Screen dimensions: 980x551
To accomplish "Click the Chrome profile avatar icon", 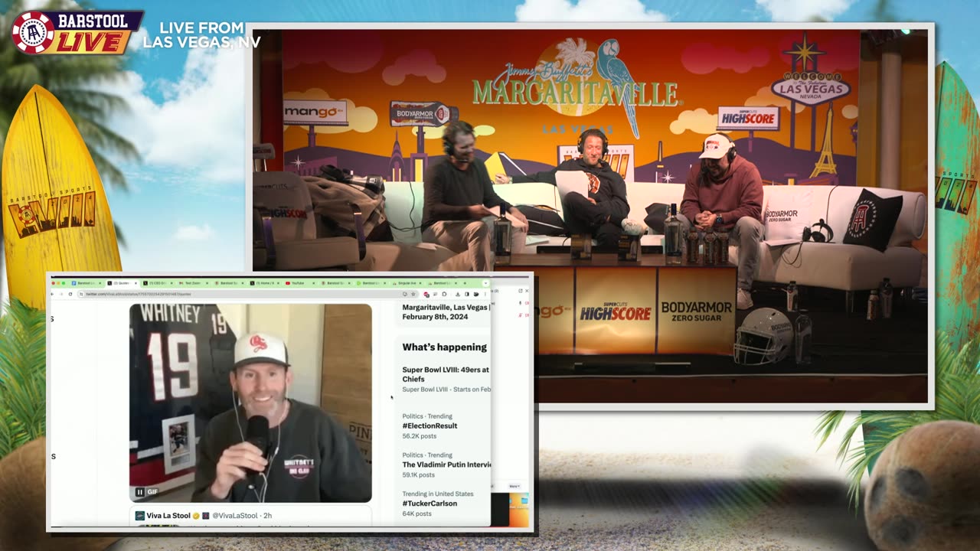I will click(x=476, y=294).
